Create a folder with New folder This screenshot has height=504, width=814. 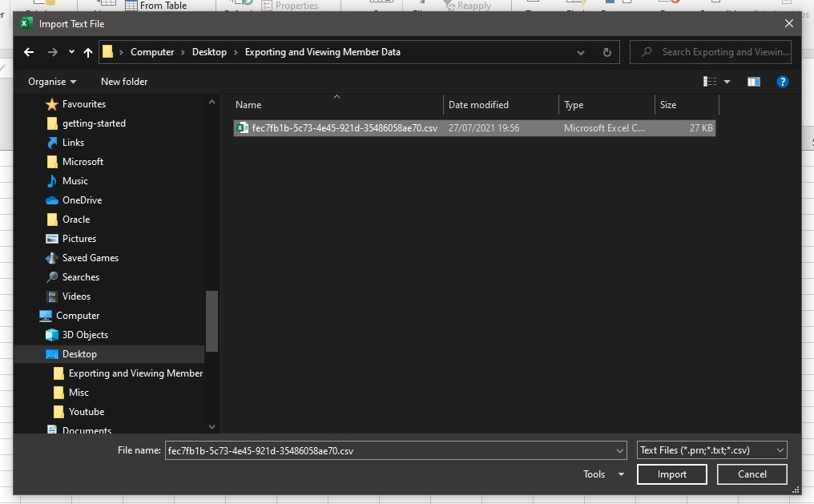point(124,81)
